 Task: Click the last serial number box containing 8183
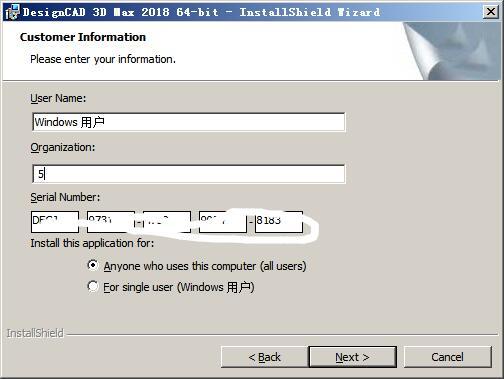pos(279,222)
